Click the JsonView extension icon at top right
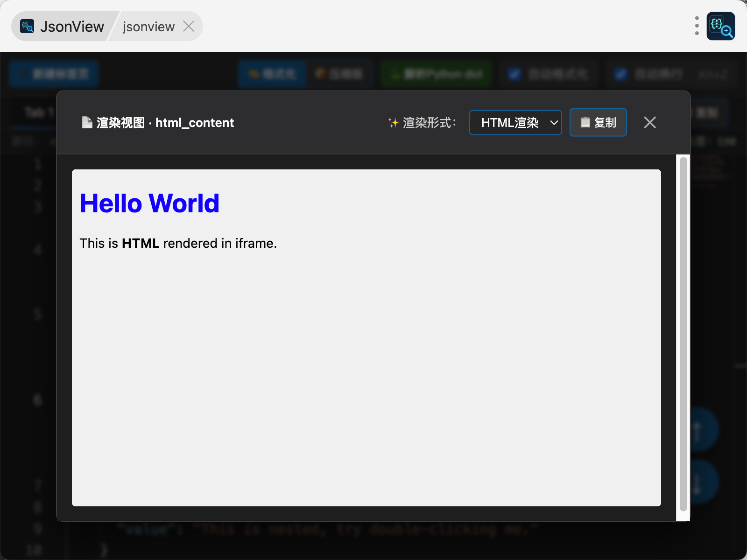 720,26
